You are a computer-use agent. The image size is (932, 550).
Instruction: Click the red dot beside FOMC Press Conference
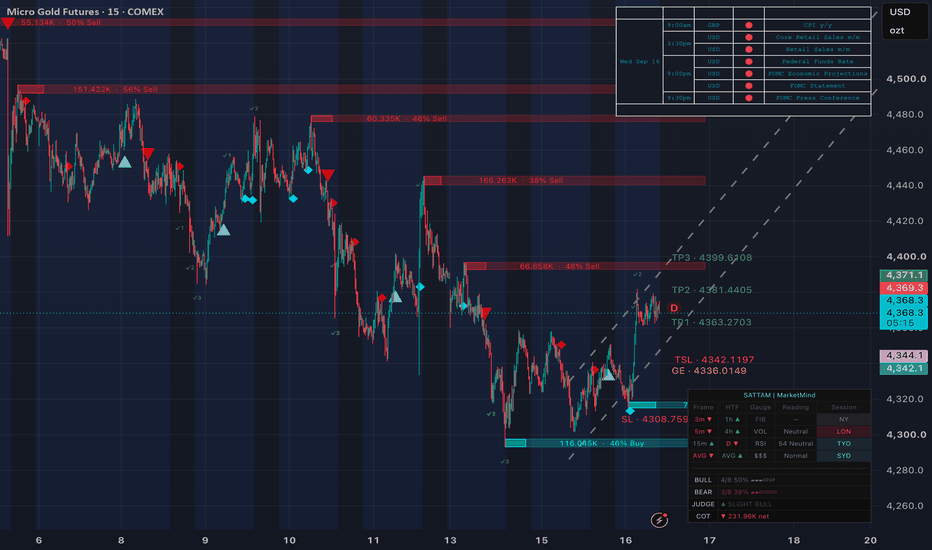(749, 98)
